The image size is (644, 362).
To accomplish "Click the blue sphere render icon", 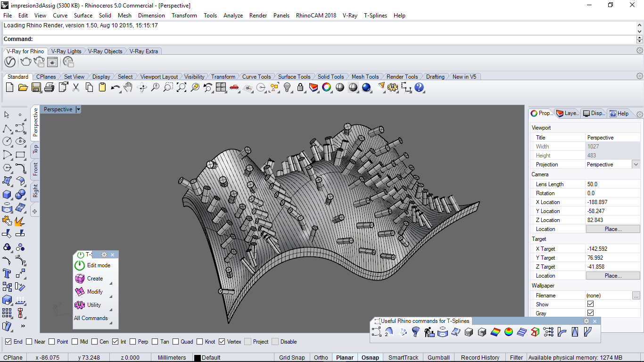I will (x=366, y=87).
